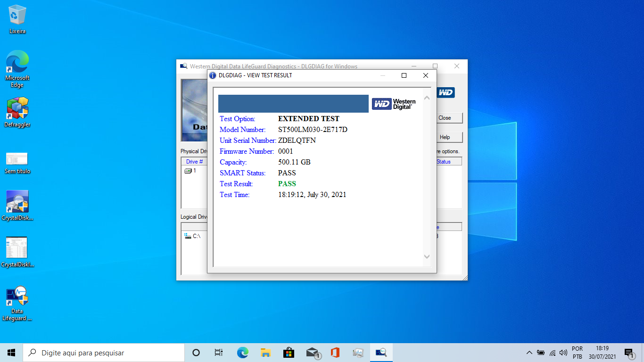Select the CrystalDisk shortcut with magnifier icon
This screenshot has height=362, width=644.
tap(17, 206)
